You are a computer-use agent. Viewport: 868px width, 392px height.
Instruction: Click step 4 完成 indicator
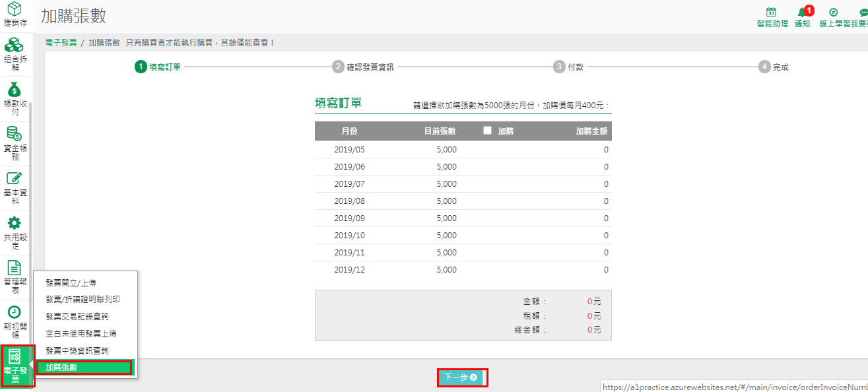[x=774, y=67]
